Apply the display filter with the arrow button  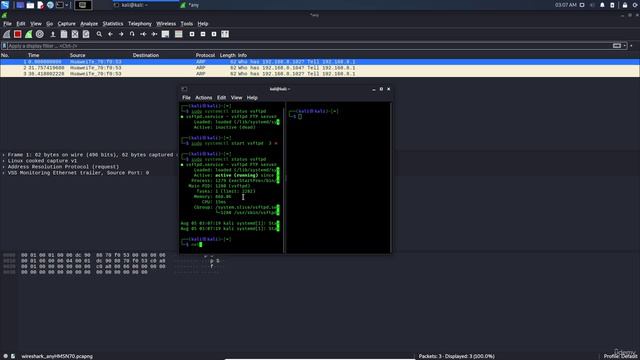coord(617,46)
